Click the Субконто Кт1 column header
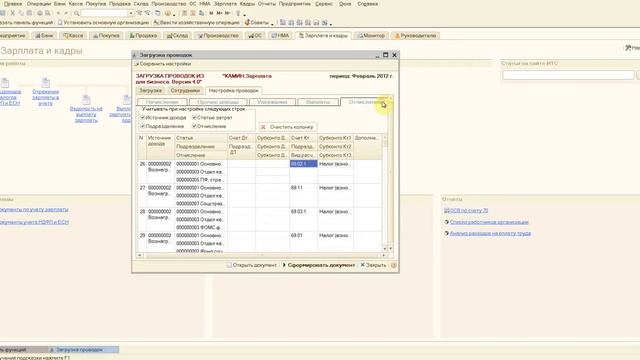 coord(335,138)
